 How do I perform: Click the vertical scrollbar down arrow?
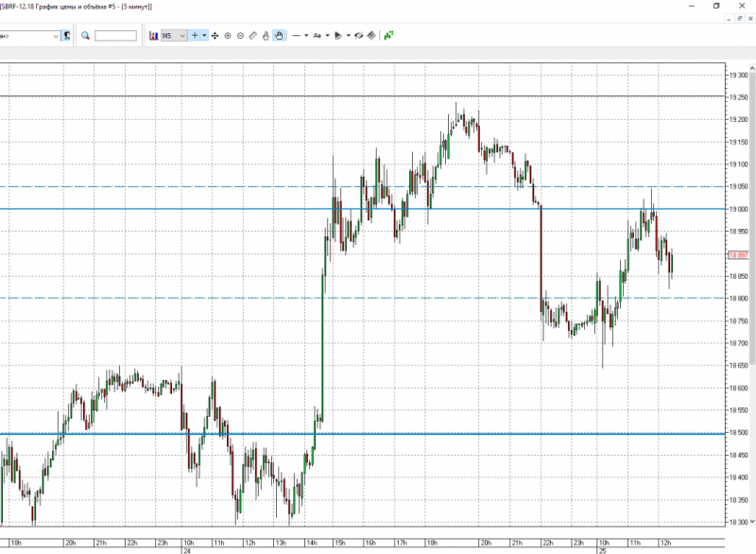tap(752, 521)
